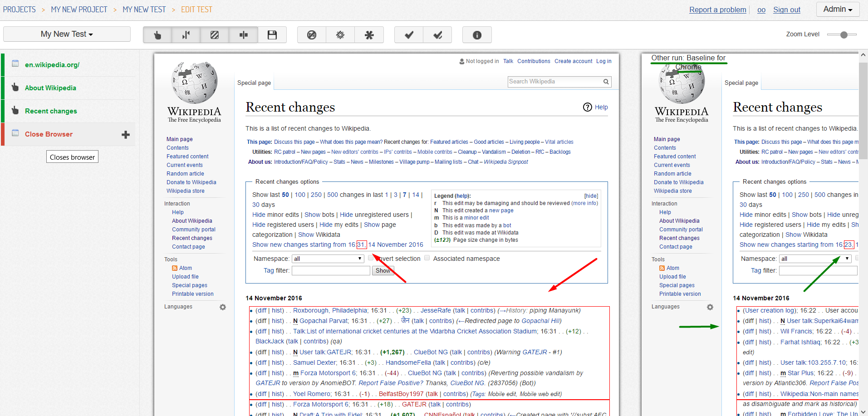The width and height of the screenshot is (868, 416).
Task: Click Report a problem link
Action: tap(718, 10)
